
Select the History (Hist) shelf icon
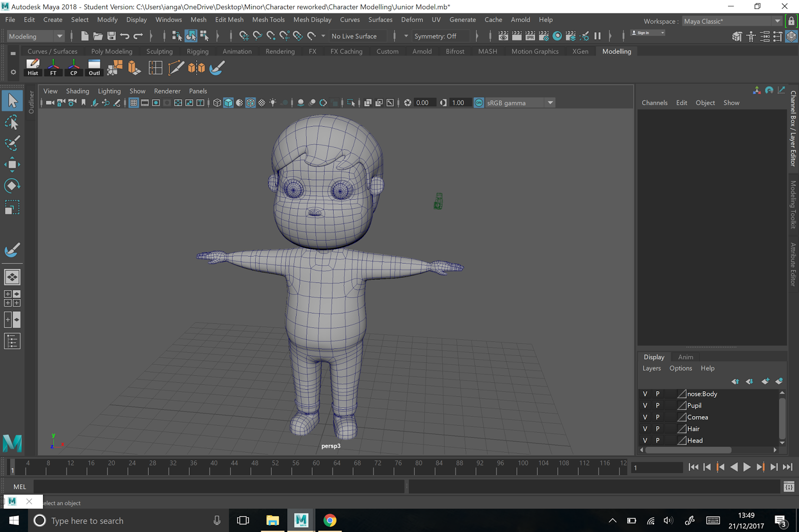32,67
